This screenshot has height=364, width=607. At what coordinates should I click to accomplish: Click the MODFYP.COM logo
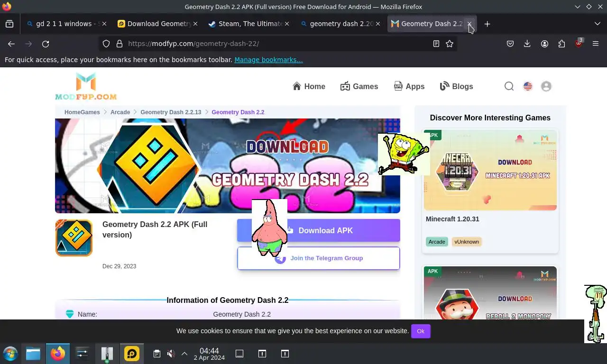click(x=86, y=86)
